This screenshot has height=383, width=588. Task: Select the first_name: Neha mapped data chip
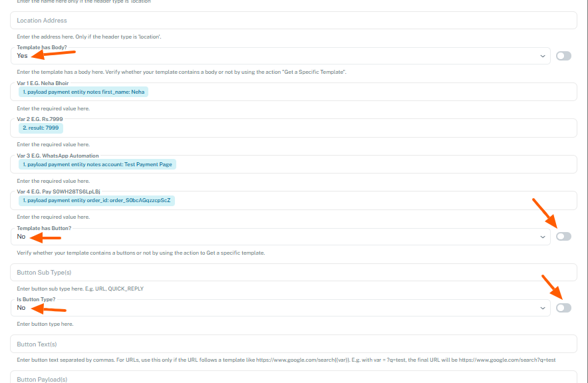[x=83, y=92]
